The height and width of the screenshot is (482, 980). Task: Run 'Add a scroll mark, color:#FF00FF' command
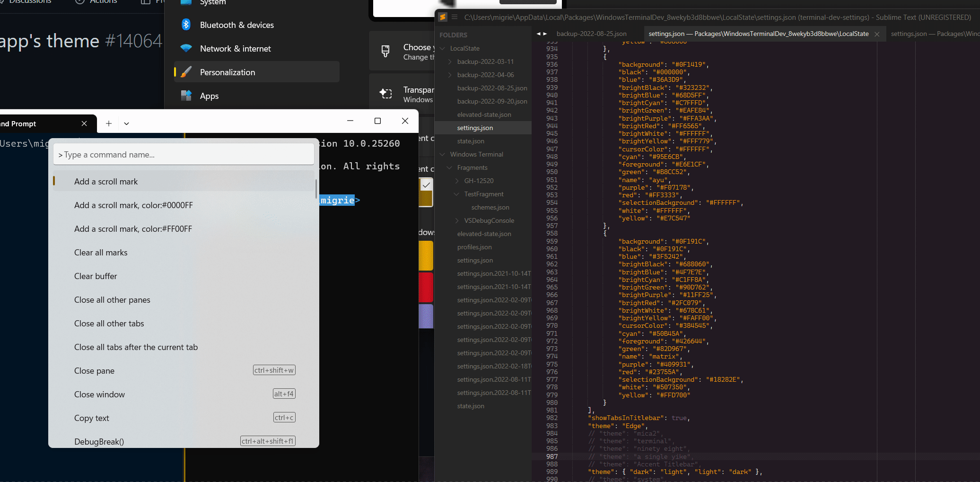coord(184,229)
